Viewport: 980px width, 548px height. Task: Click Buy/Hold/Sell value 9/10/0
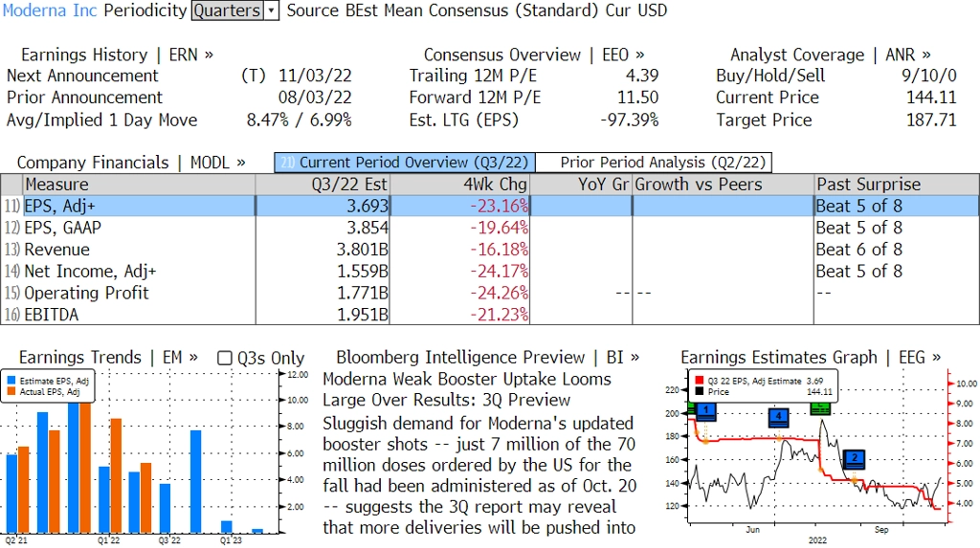pyautogui.click(x=928, y=77)
